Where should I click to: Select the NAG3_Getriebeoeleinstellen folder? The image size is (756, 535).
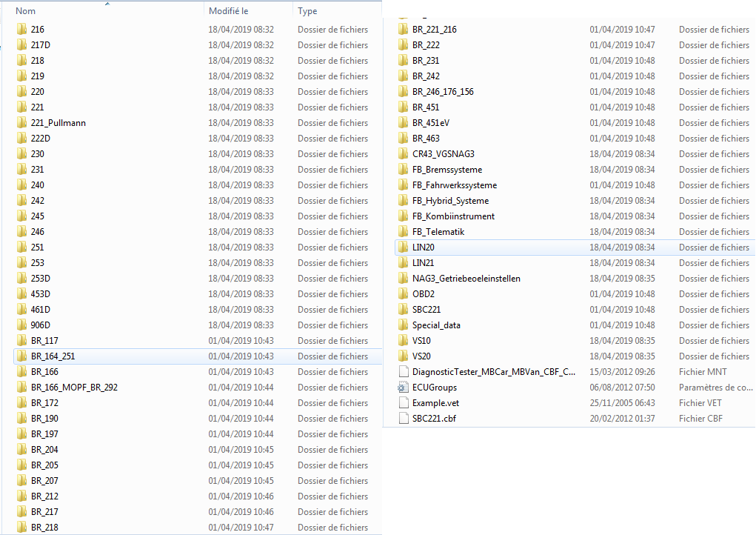tap(466, 279)
